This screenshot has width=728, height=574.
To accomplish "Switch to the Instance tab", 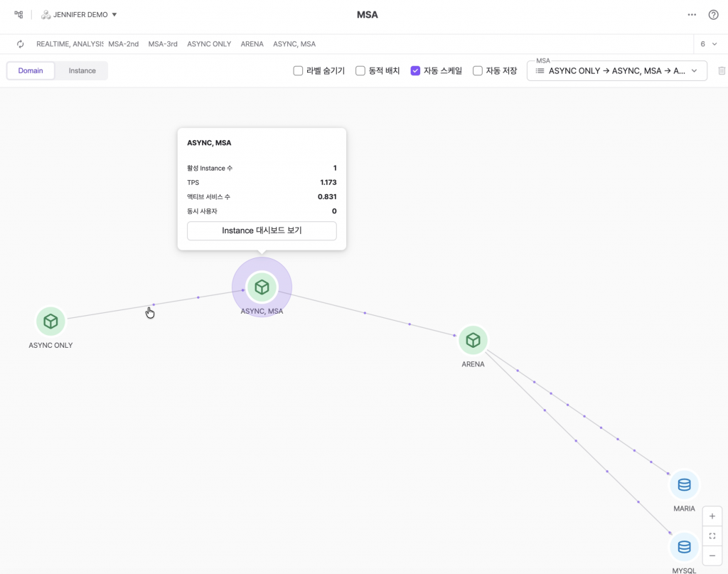I will click(82, 71).
